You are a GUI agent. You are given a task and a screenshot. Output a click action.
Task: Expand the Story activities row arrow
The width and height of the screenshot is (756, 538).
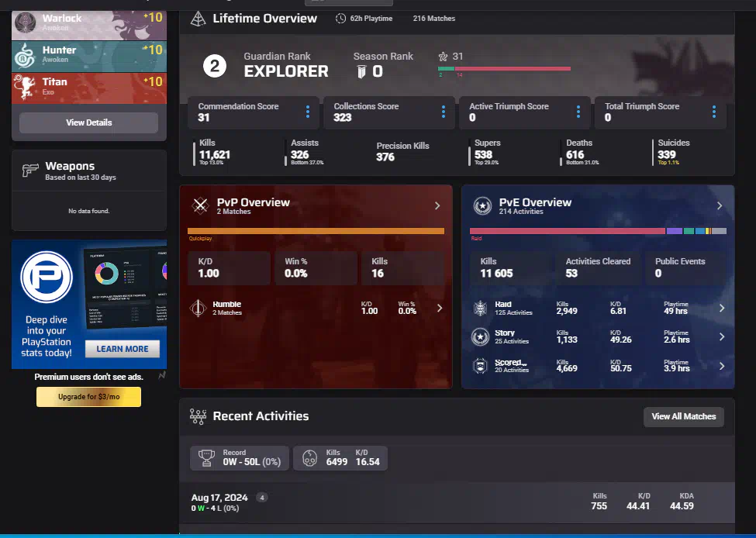pyautogui.click(x=722, y=337)
